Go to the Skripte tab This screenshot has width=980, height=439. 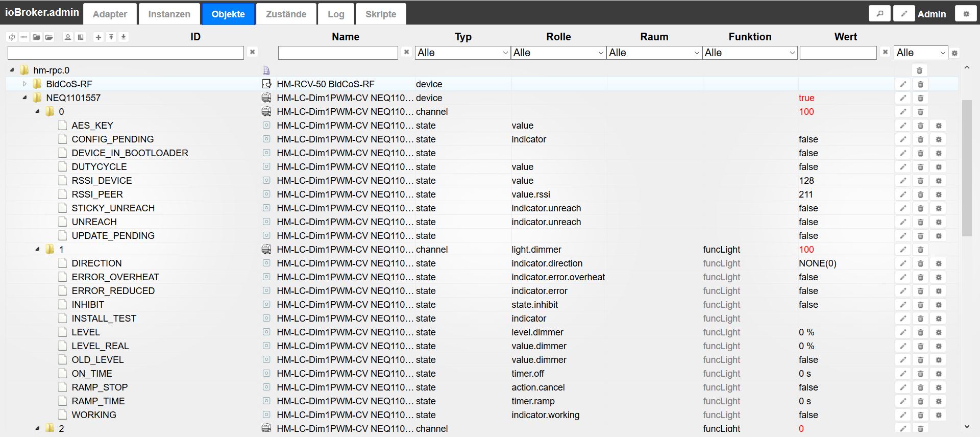pyautogui.click(x=381, y=14)
